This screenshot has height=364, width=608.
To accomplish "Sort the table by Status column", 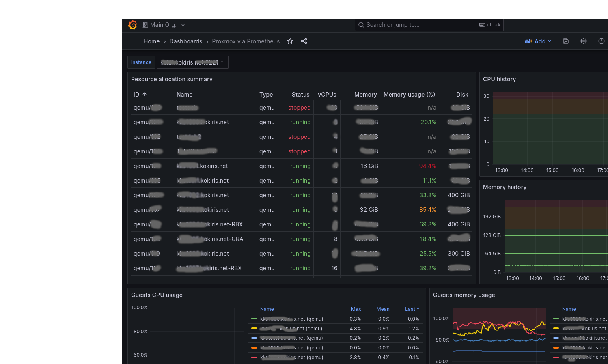I will 300,95.
